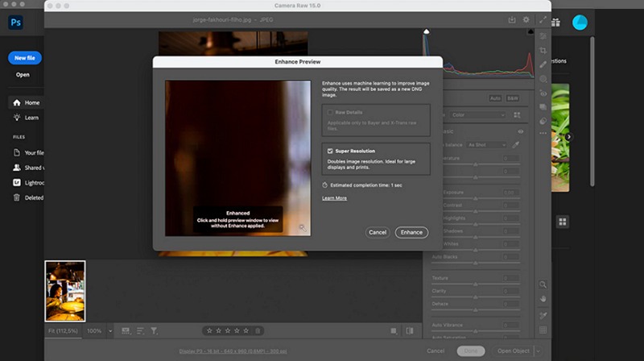Select the white balance eyedropper tool

point(516,145)
